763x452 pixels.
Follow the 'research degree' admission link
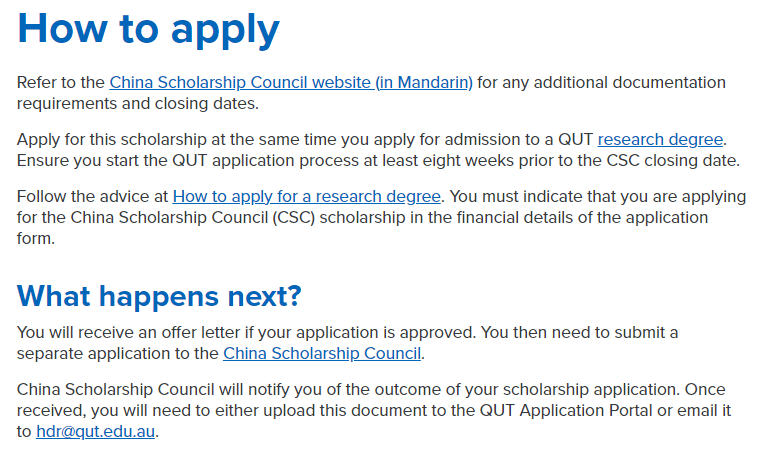pyautogui.click(x=660, y=140)
